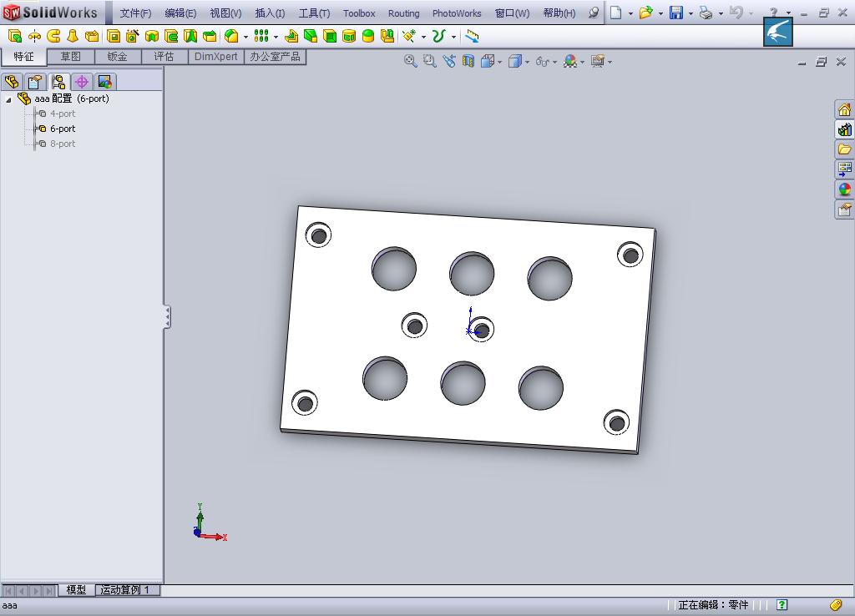Open the Design Library task pane icon

coord(845,129)
